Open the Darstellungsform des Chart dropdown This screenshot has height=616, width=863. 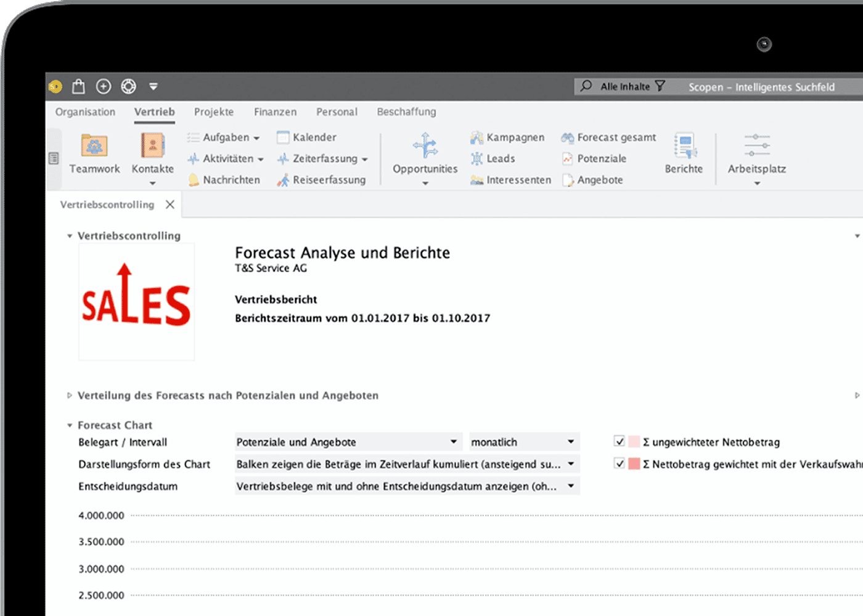407,464
